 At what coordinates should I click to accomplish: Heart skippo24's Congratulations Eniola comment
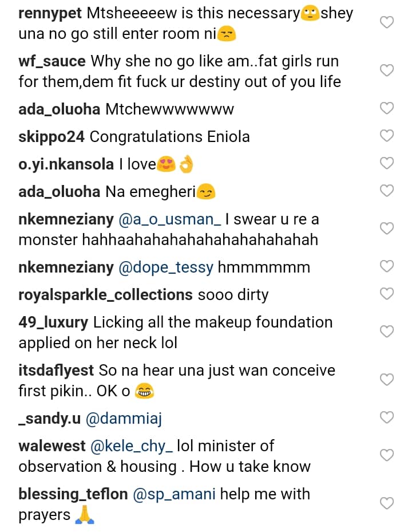(x=387, y=136)
